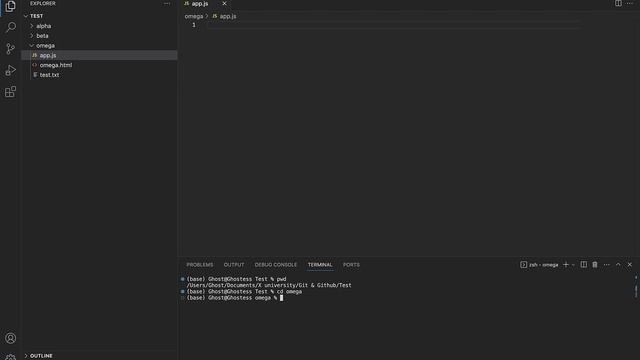
Task: Open test.txt in the file tree
Action: (x=99, y=75)
